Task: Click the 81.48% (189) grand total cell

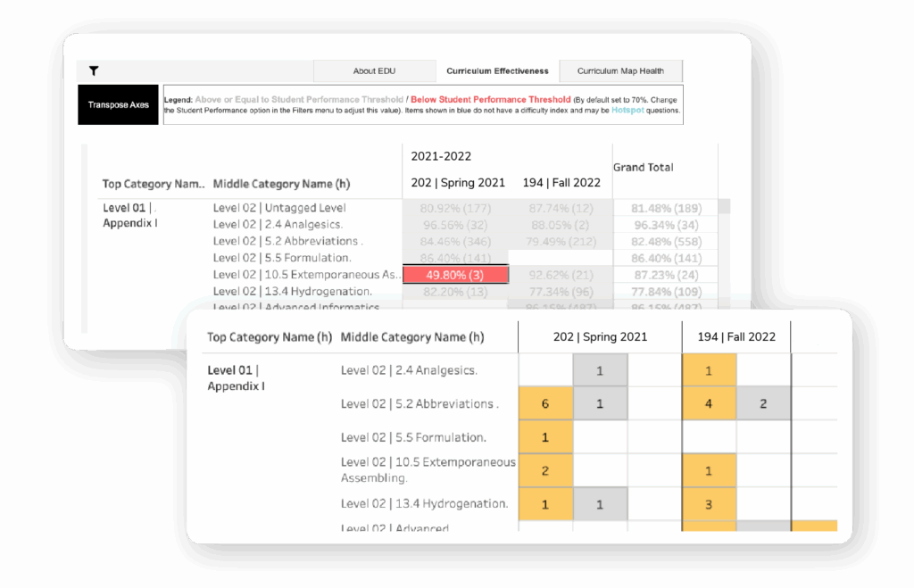Action: [x=665, y=208]
